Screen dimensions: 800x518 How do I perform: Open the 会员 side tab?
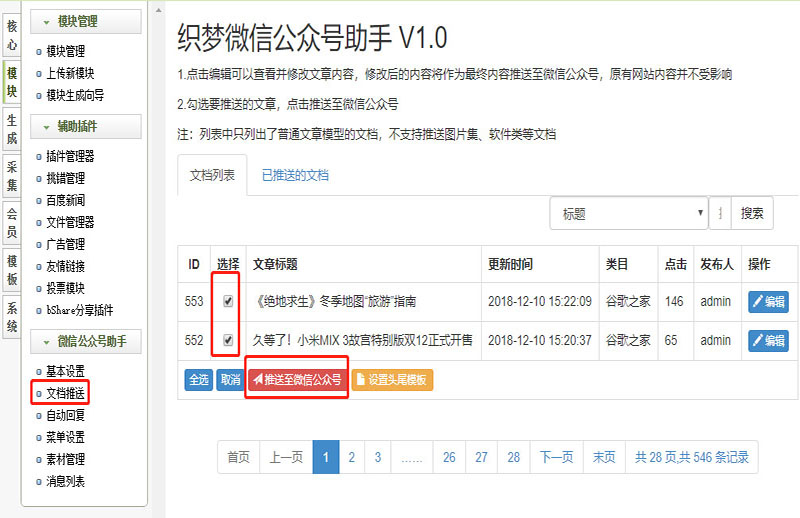click(x=12, y=223)
